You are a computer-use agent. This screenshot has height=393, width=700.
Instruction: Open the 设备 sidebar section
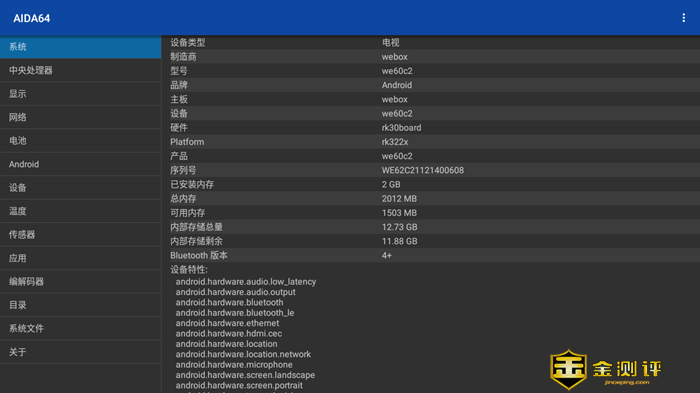pyautogui.click(x=80, y=188)
